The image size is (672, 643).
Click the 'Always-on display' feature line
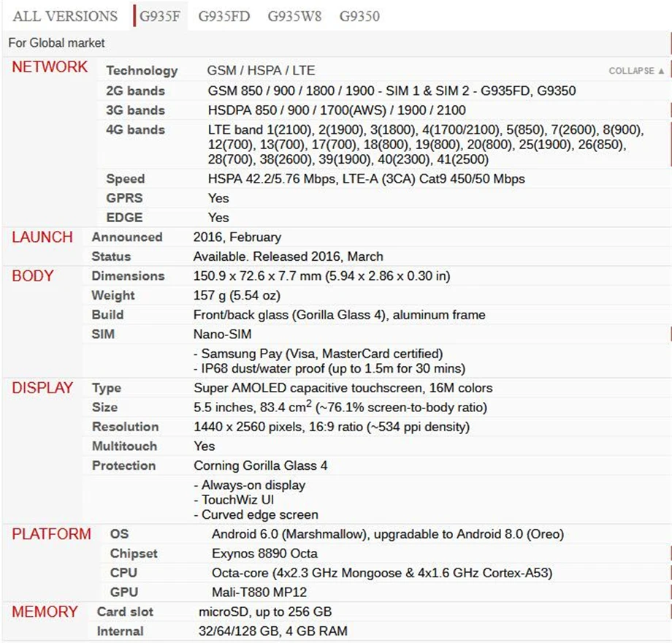click(x=249, y=485)
